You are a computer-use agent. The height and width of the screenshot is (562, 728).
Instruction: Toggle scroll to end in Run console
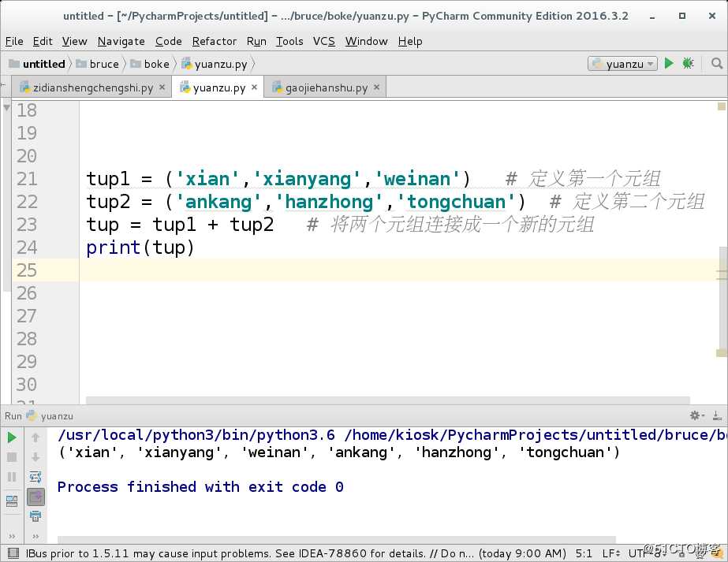click(x=35, y=497)
